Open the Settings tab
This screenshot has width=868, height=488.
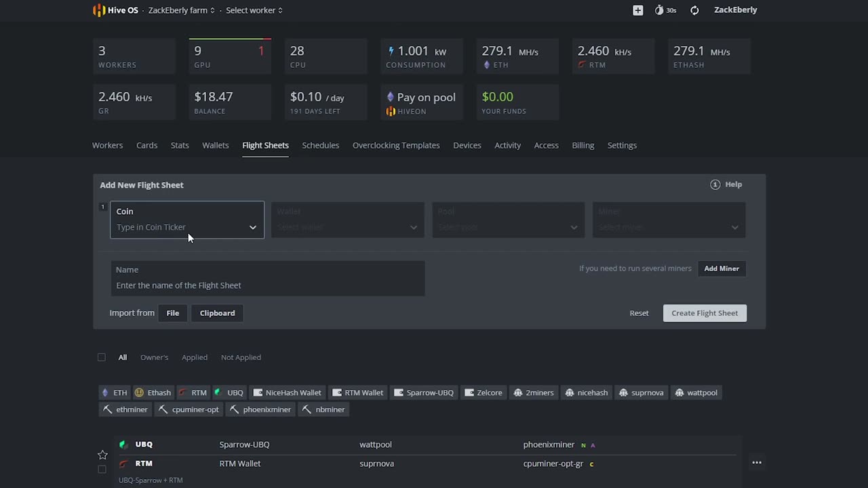[622, 145]
